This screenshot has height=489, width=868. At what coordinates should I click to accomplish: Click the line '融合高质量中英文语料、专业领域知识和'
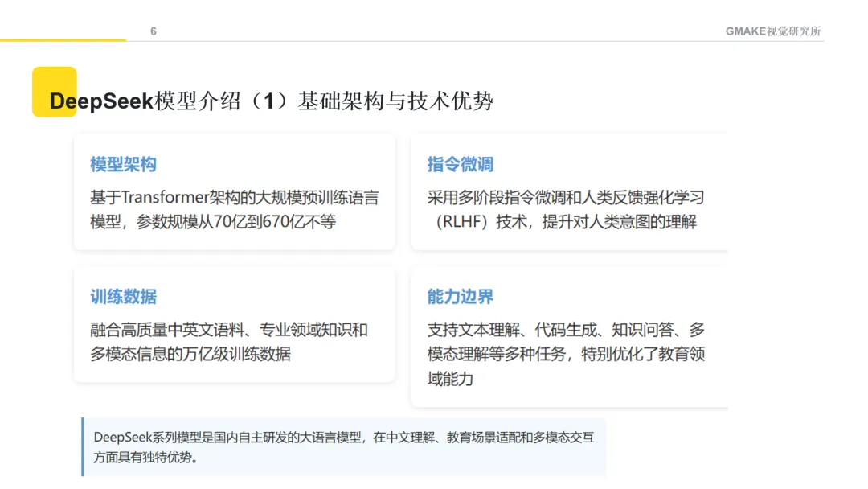point(229,330)
